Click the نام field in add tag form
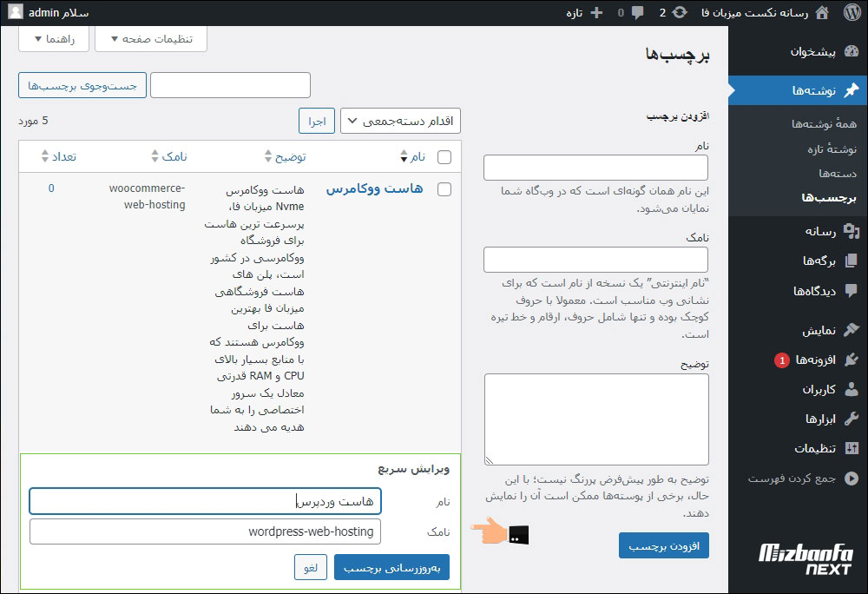 coord(595,168)
